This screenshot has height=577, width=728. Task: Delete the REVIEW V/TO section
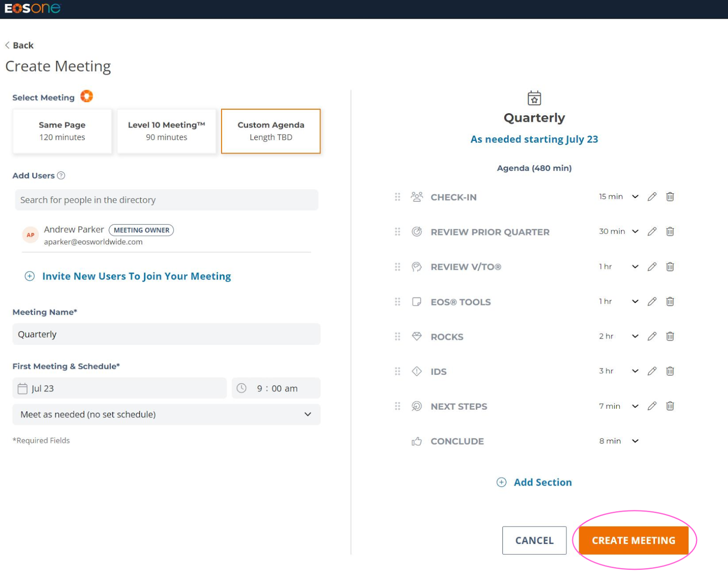coord(670,266)
